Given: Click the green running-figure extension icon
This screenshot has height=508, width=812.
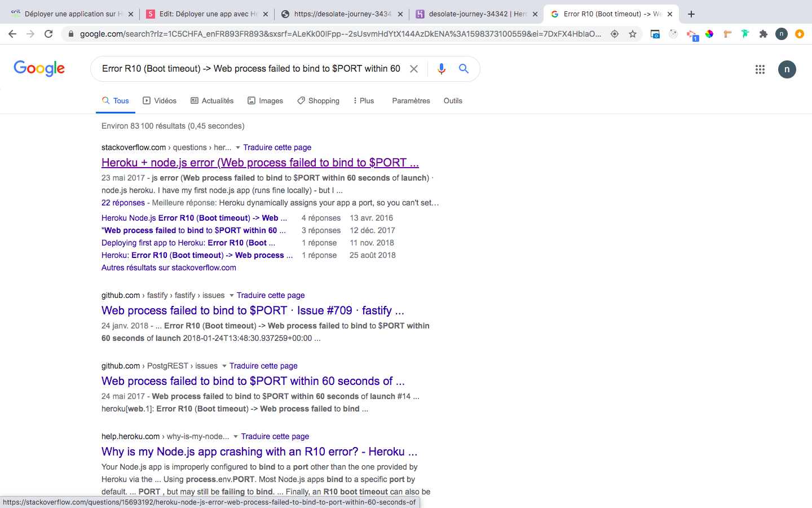Looking at the screenshot, I should tap(745, 34).
